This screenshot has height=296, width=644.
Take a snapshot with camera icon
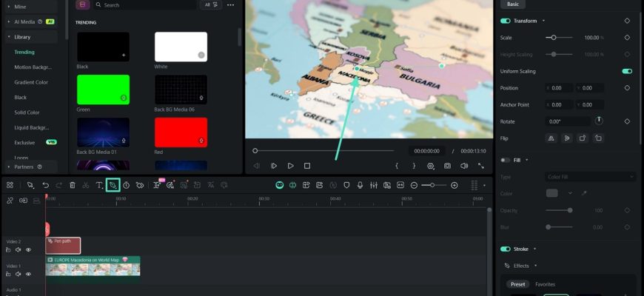447,166
